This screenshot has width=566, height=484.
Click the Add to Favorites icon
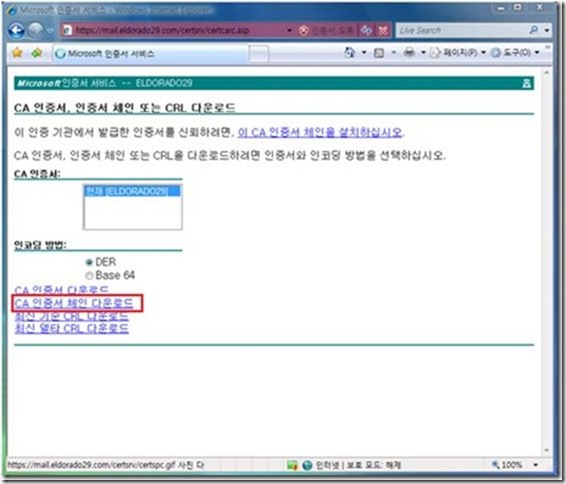[x=36, y=53]
